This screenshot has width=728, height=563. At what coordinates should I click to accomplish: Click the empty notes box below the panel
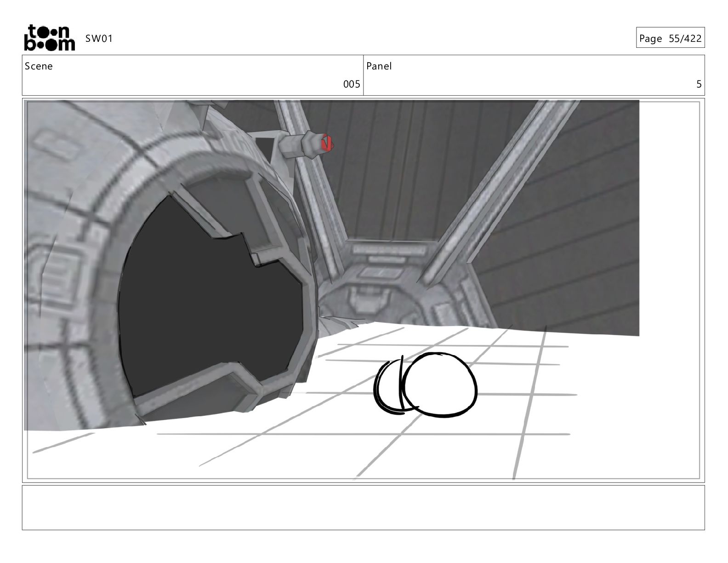[363, 507]
